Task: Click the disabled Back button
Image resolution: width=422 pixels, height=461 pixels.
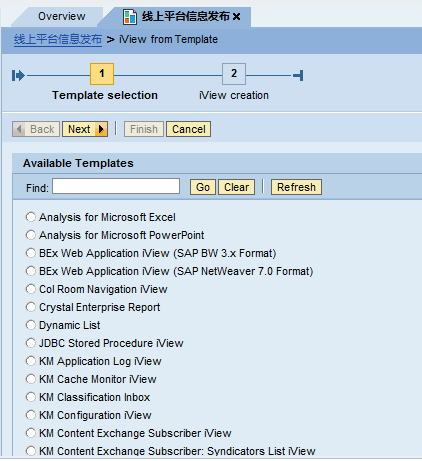Action: pos(36,129)
